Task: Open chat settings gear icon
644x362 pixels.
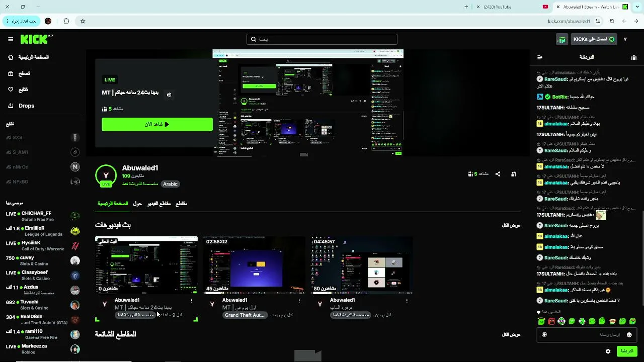Action: pyautogui.click(x=608, y=351)
